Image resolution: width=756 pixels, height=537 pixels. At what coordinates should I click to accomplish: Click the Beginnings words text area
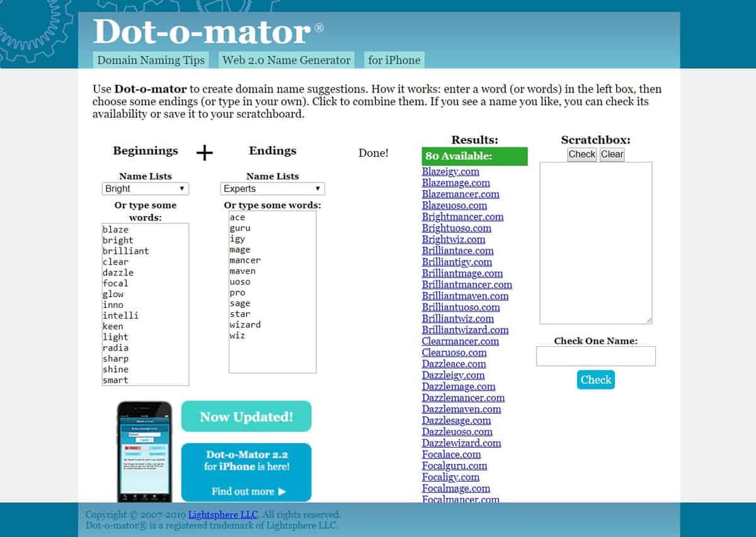pos(145,304)
